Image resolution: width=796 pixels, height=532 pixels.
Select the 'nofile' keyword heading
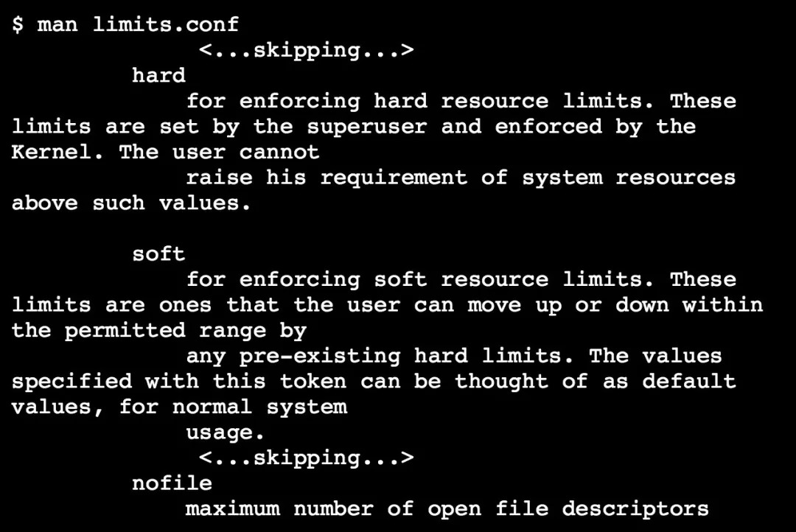pos(172,483)
